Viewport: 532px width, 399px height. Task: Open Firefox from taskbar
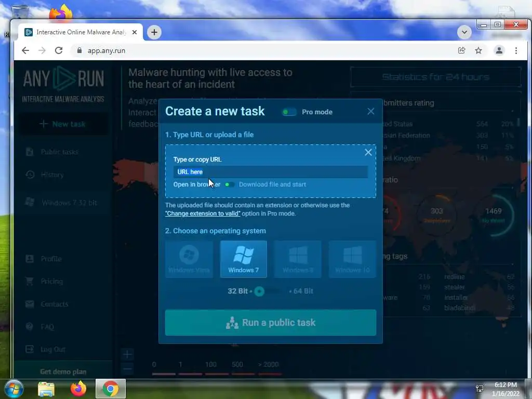pyautogui.click(x=78, y=389)
